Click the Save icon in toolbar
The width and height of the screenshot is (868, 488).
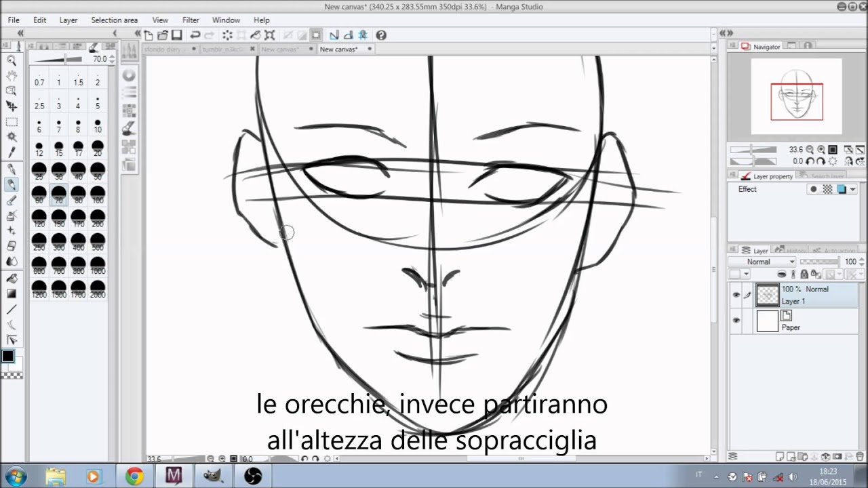point(176,35)
